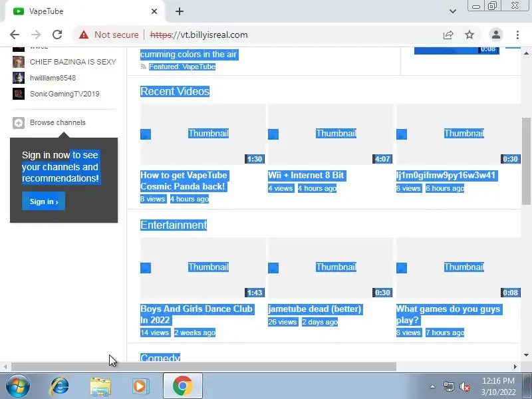
Task: Open Windows Media Player from the taskbar
Action: [140, 386]
